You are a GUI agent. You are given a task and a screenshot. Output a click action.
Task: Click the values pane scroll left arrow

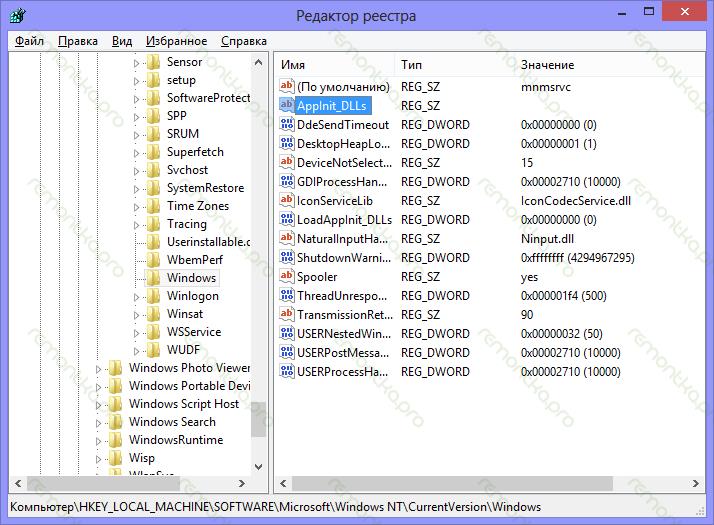point(283,483)
